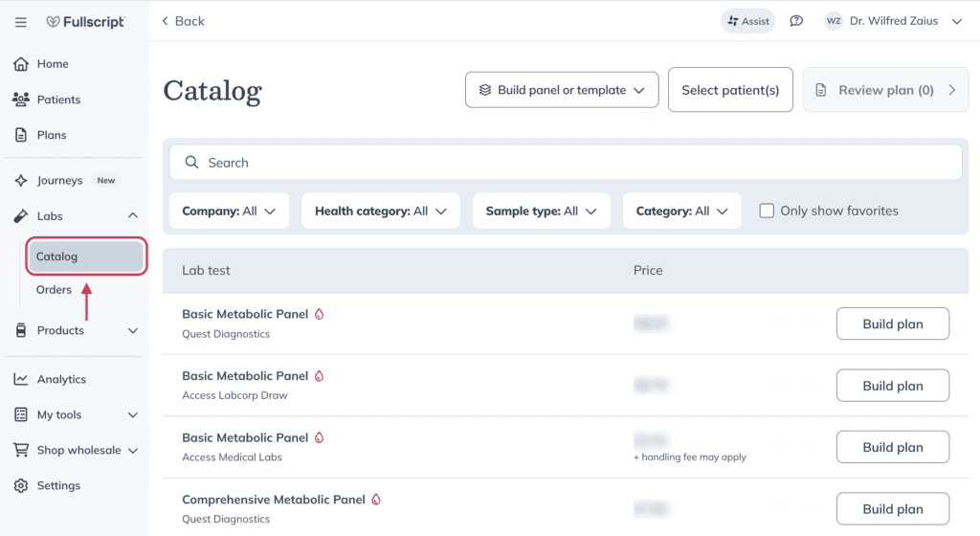The image size is (980, 536).
Task: Click the WZ user avatar
Action: 834,21
